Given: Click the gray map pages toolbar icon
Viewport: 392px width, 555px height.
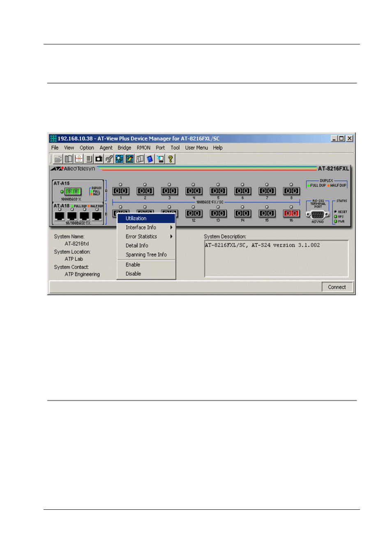Looking at the screenshot, I should [x=140, y=159].
